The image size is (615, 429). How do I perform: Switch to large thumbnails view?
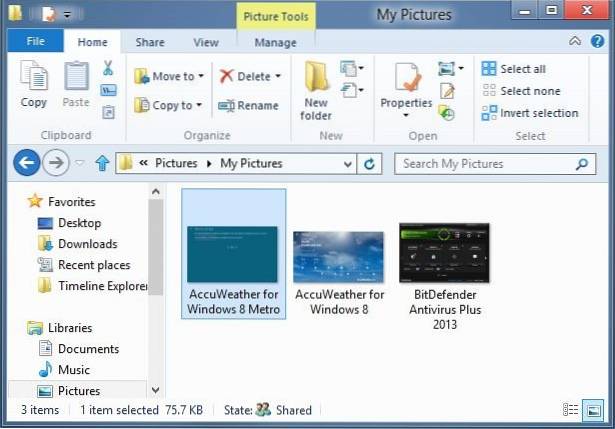tap(593, 410)
